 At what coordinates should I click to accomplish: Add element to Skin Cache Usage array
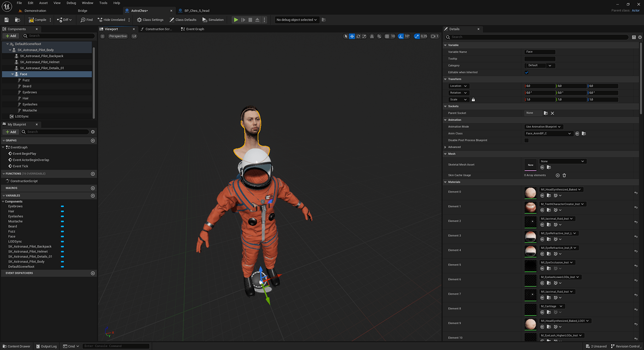click(x=558, y=175)
